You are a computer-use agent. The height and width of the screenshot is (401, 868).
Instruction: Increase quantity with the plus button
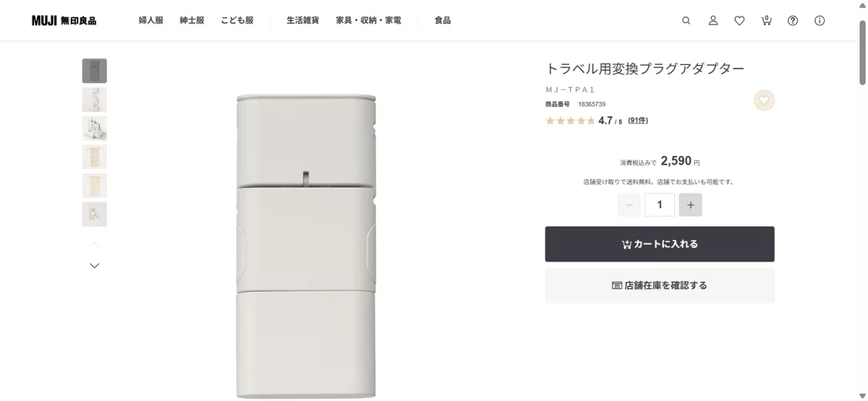(x=691, y=205)
